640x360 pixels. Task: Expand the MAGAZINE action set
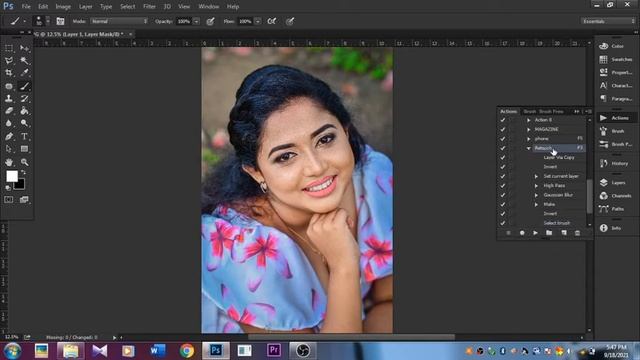point(529,129)
